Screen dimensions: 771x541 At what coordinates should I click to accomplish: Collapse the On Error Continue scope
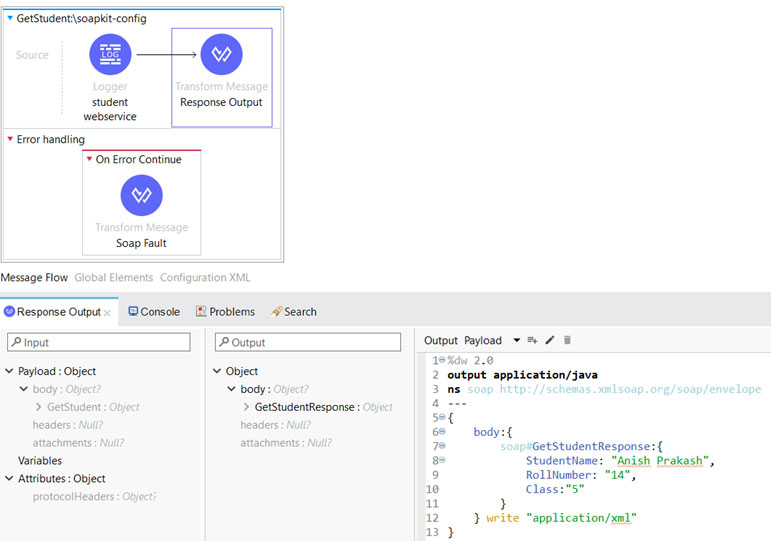point(89,159)
